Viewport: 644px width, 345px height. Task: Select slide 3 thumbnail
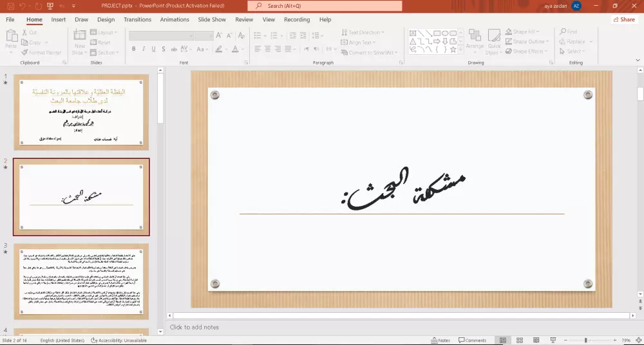click(81, 281)
